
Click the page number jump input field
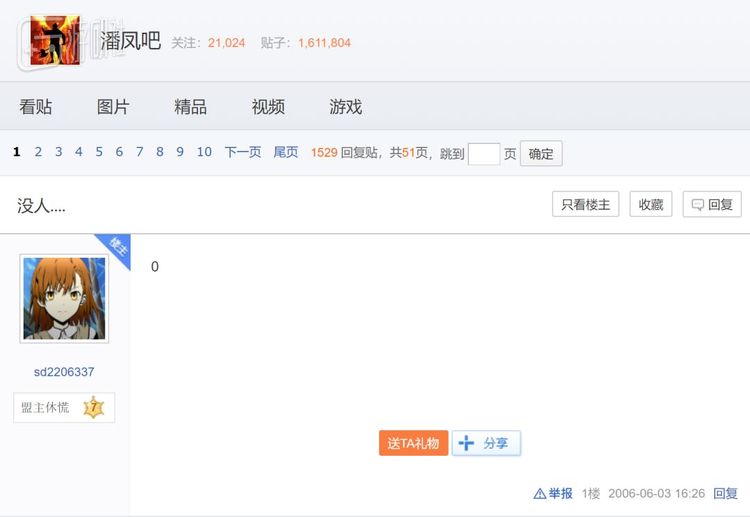[x=484, y=154]
